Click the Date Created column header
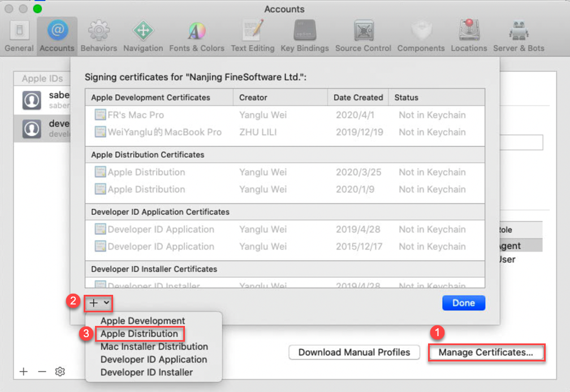This screenshot has width=570, height=392. [358, 97]
